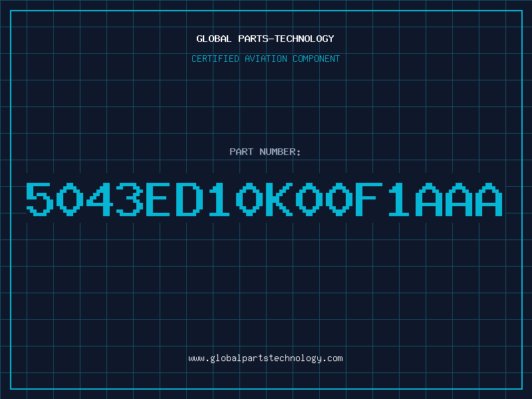Click the PART NUMBER: label
532x399 pixels.
265,152
